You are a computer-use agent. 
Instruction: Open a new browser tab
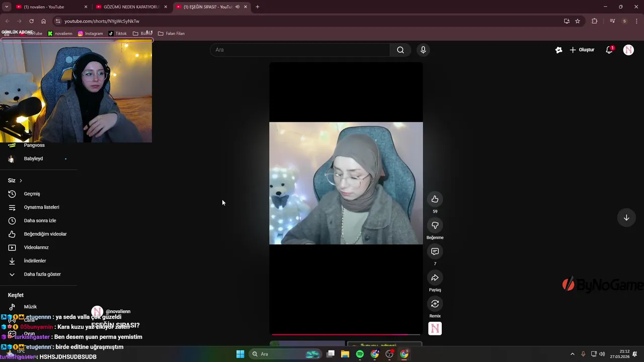(x=258, y=7)
